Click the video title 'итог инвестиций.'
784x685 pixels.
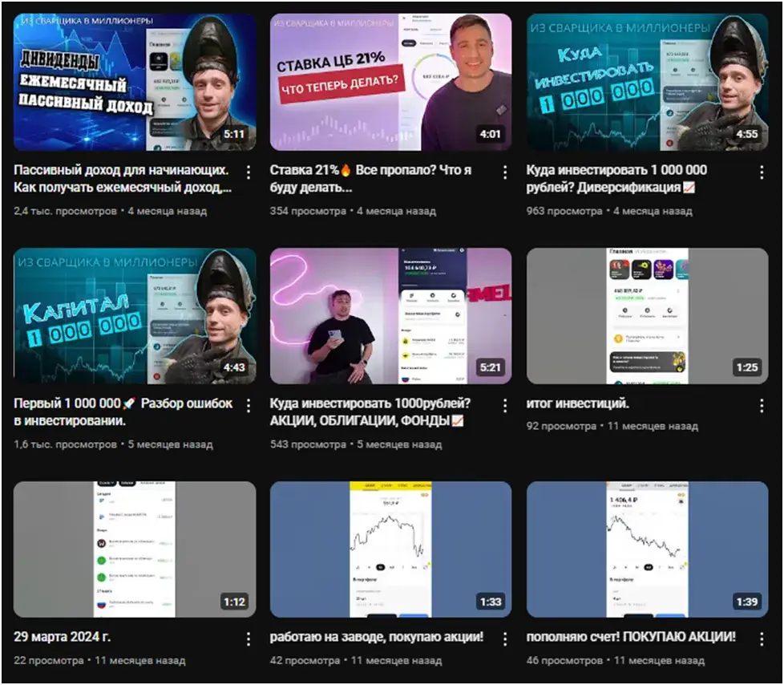pyautogui.click(x=577, y=403)
